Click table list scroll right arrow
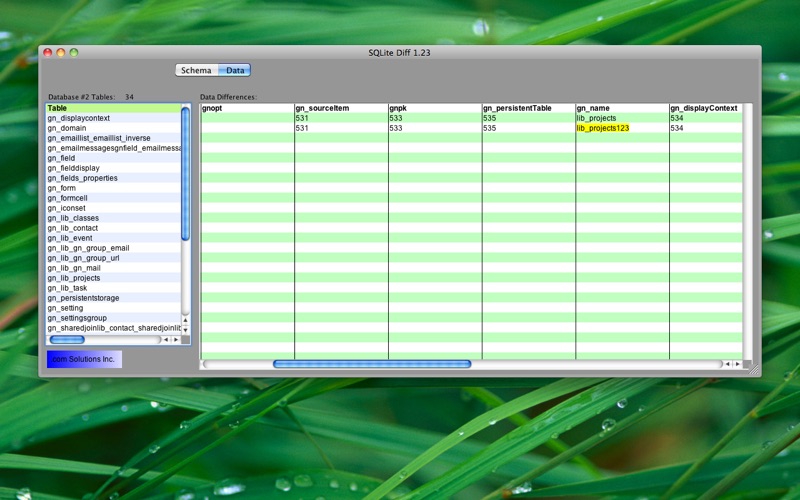The width and height of the screenshot is (800, 500). [x=176, y=340]
